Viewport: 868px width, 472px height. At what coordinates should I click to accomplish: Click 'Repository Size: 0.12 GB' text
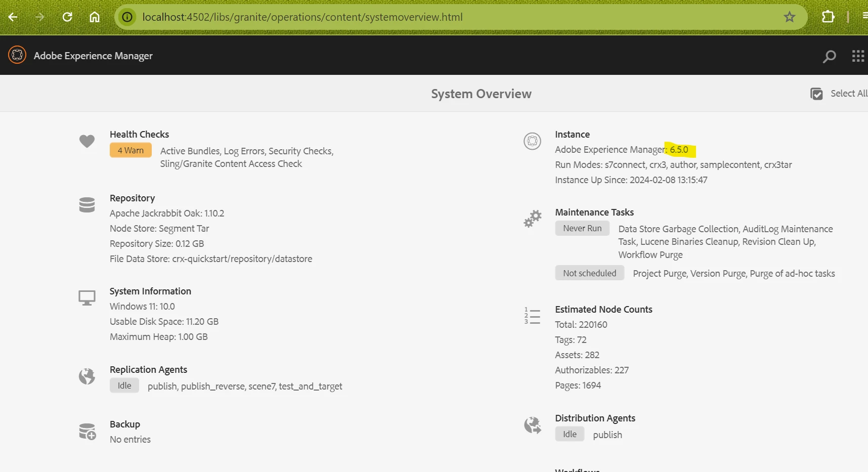[157, 244]
